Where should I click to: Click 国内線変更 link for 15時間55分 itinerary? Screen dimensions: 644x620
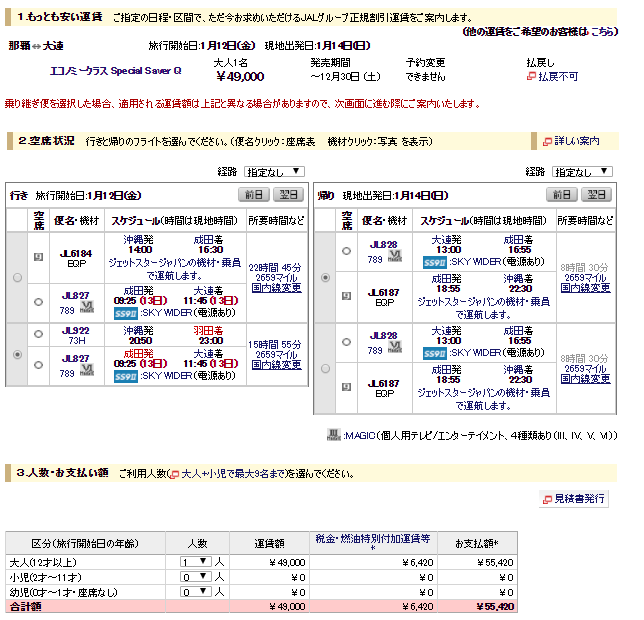[276, 365]
